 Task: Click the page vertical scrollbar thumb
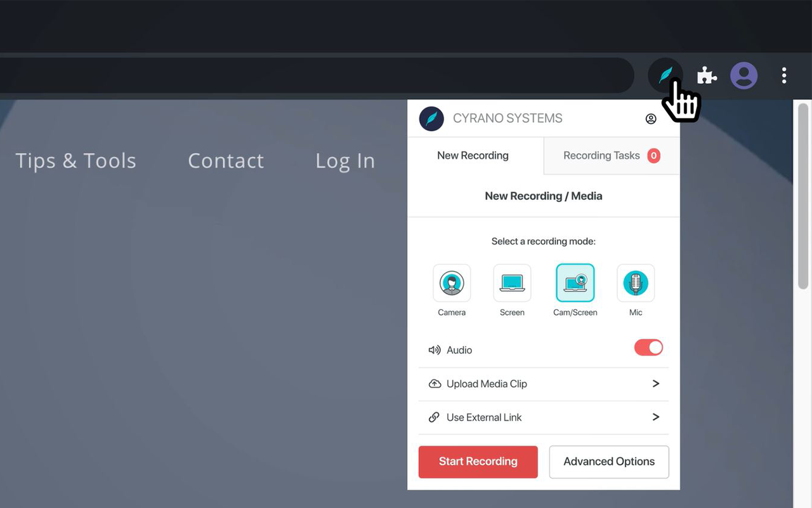(x=803, y=197)
